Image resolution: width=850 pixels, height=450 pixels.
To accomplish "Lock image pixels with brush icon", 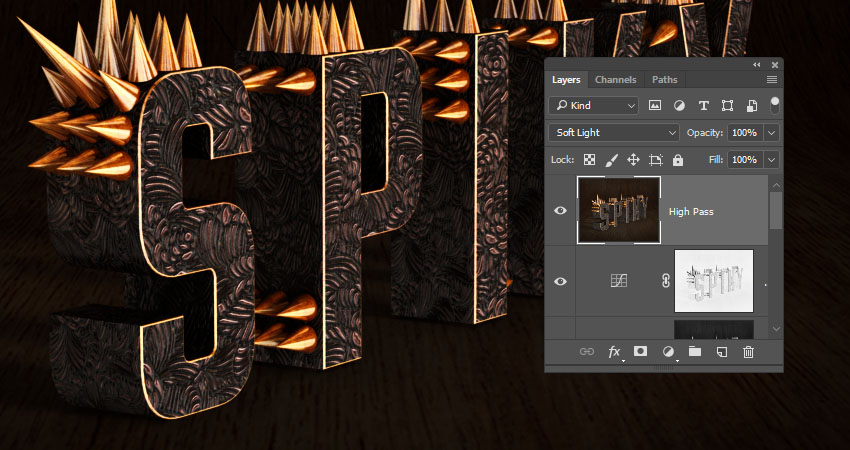I will pyautogui.click(x=611, y=159).
